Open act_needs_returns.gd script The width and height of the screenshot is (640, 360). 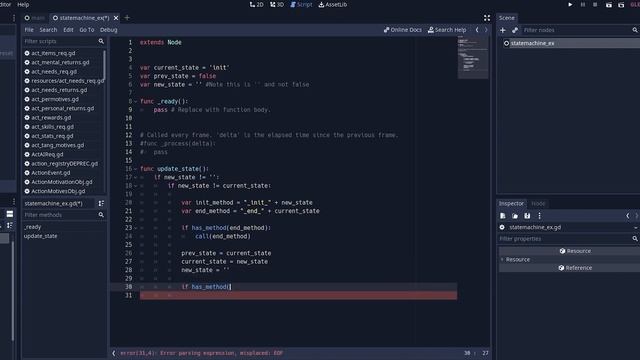coord(59,90)
